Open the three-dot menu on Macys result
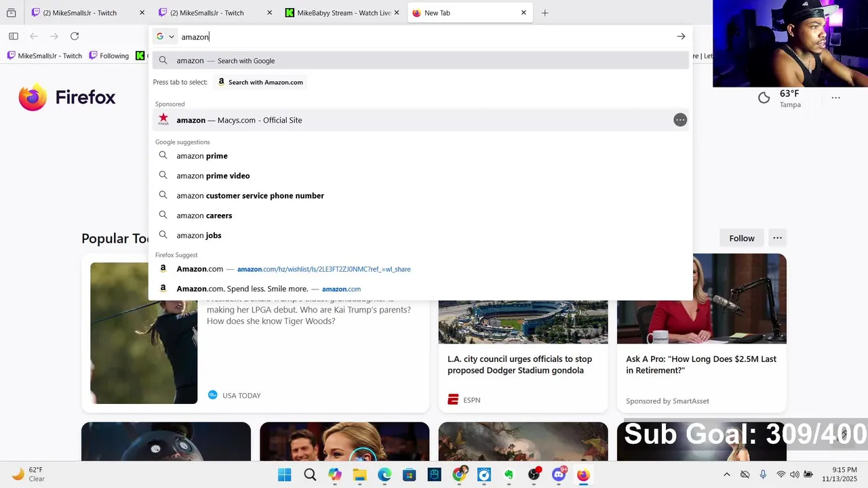This screenshot has width=868, height=488. (x=680, y=120)
